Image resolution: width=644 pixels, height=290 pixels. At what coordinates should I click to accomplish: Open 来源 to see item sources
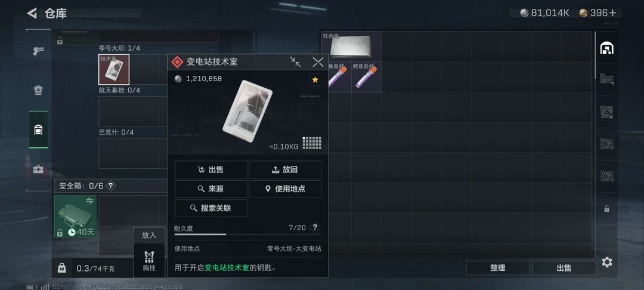point(211,189)
